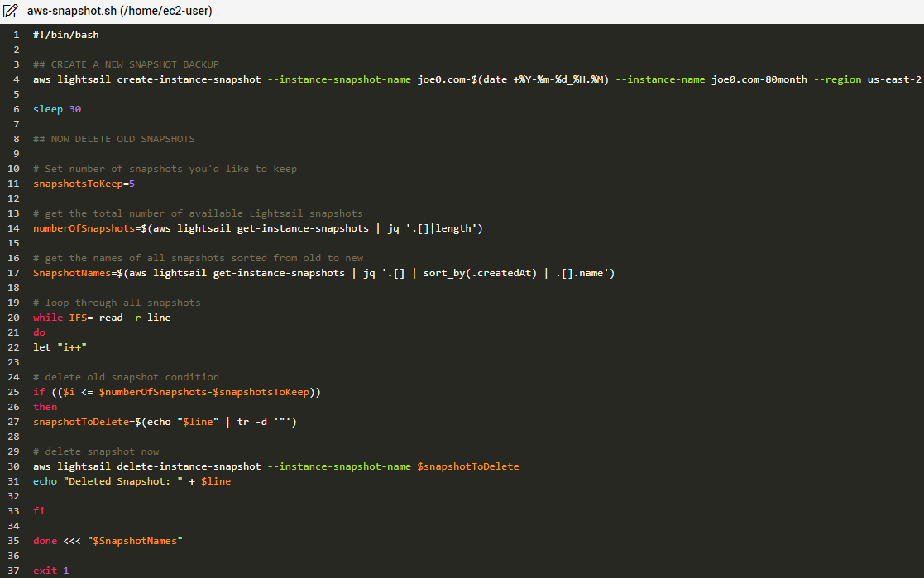Click the comment about names sorted from old to new

198,258
